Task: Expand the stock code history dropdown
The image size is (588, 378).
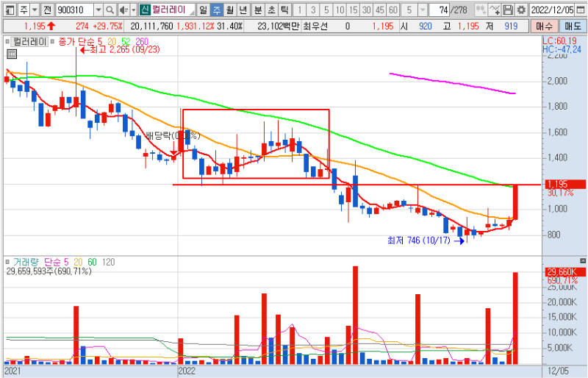Action: 98,10
